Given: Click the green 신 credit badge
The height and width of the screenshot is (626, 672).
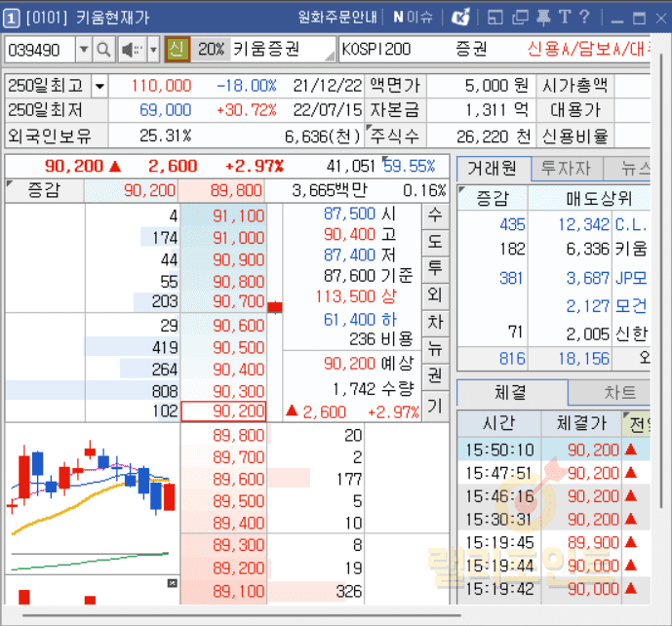Looking at the screenshot, I should (178, 49).
